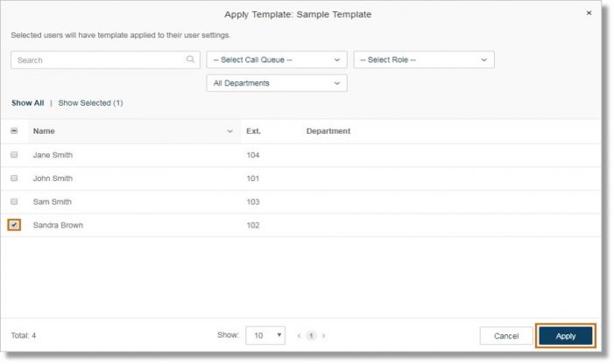Click the Total: 4 label
Image resolution: width=614 pixels, height=364 pixels.
coord(24,335)
